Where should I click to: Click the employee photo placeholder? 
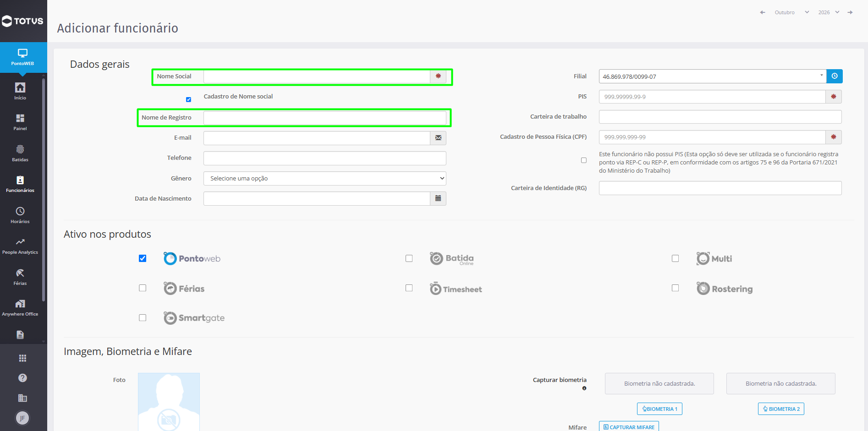[x=169, y=402]
